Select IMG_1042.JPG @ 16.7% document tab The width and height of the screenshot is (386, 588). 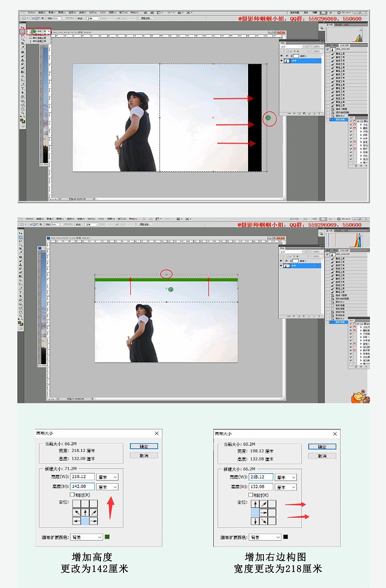click(71, 32)
